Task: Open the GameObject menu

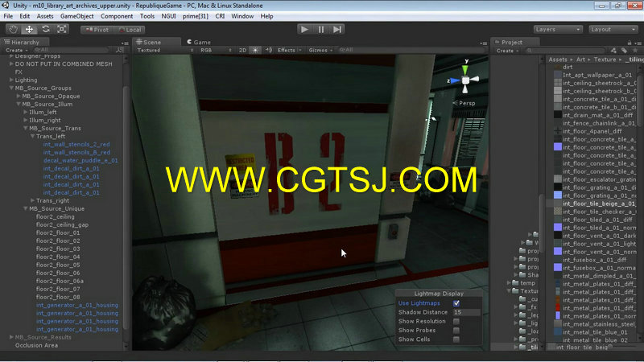Action: click(x=76, y=16)
